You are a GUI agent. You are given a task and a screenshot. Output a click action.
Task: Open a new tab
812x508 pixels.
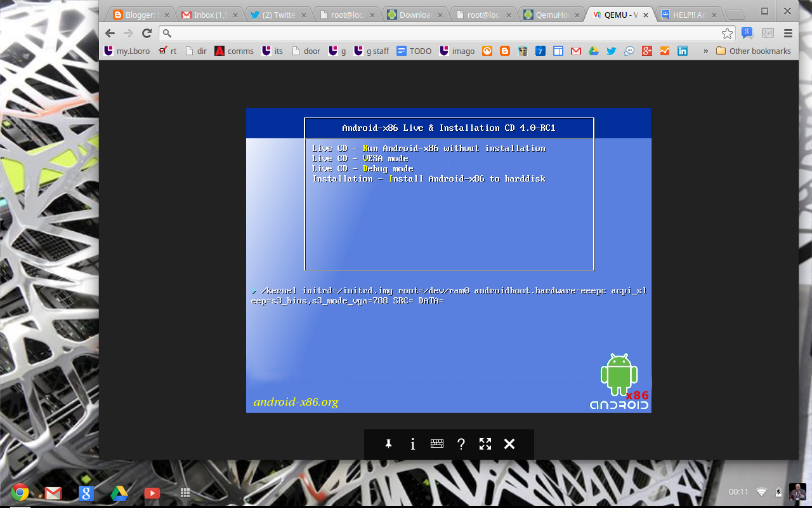click(x=736, y=15)
